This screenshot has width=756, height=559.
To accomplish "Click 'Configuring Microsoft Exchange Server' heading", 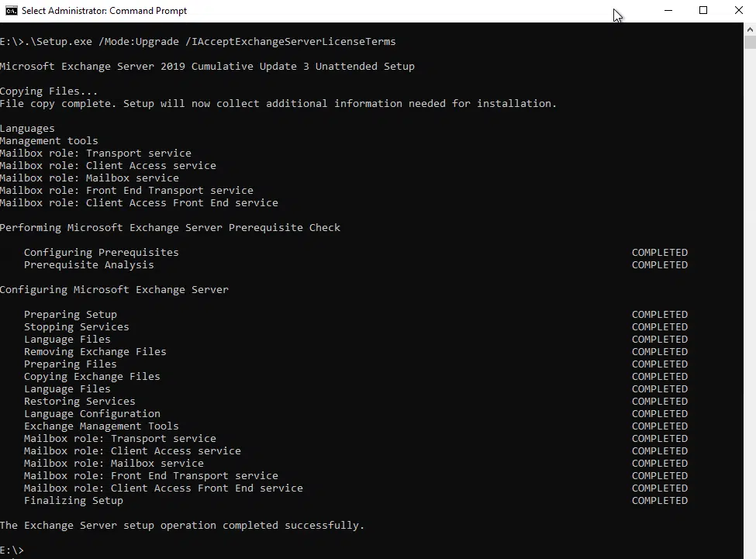I will click(x=114, y=290).
